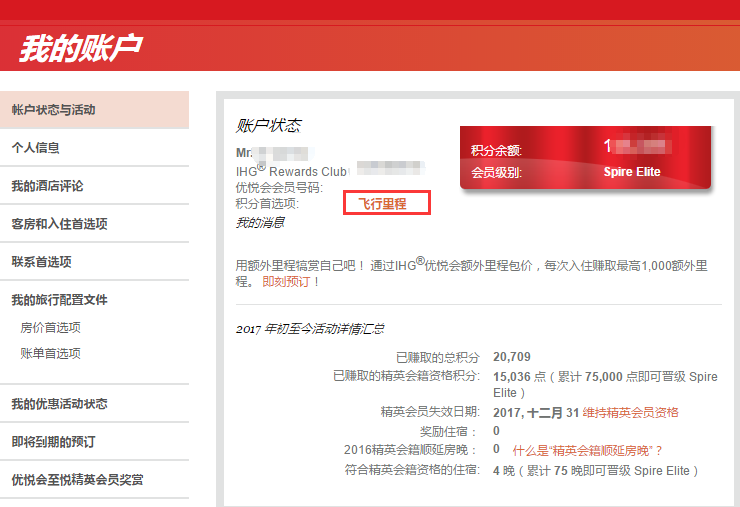Viewport: 740px width, 507px height.
Task: Click the 会员级别 label on red card
Action: point(496,172)
